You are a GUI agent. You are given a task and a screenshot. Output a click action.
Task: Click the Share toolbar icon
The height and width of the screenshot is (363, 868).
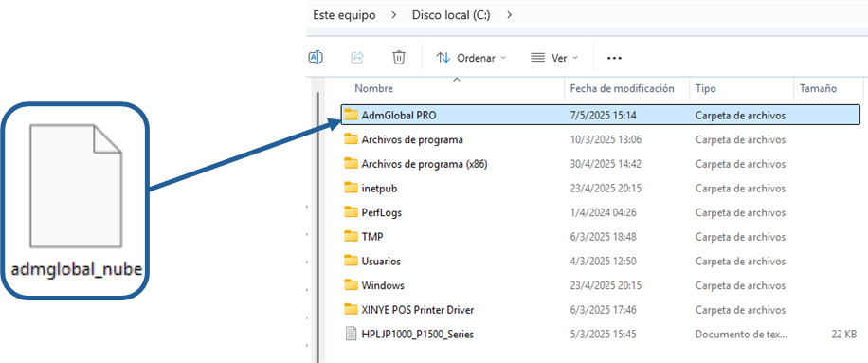[357, 57]
